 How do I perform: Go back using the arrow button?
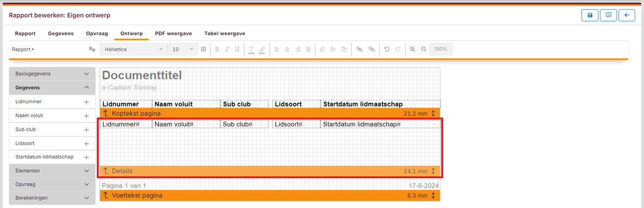[627, 15]
